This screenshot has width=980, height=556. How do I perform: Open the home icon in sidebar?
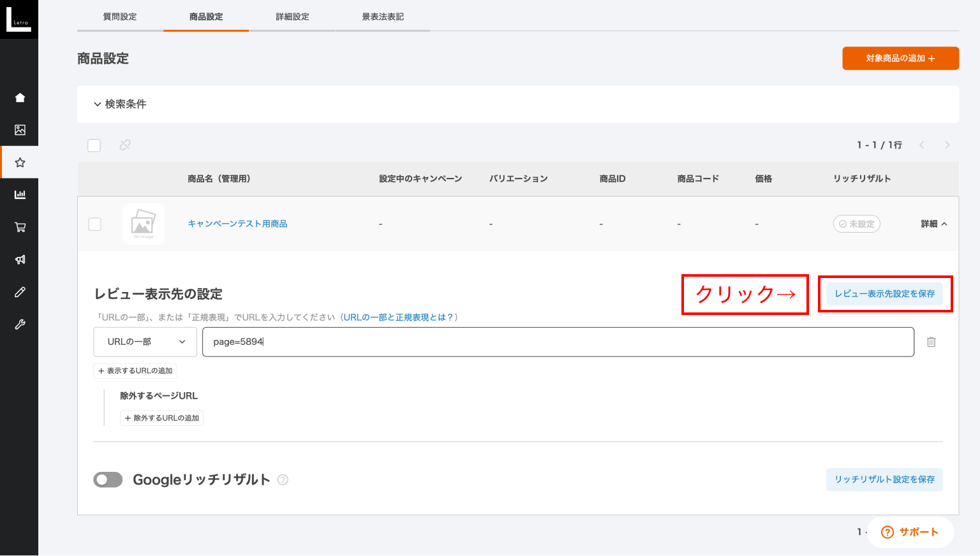[20, 98]
